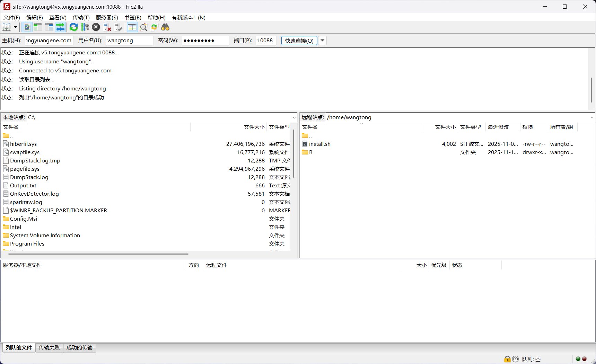
Task: Select $WINRE_BACKUP_PARTITION.MARKER file
Action: click(x=59, y=211)
